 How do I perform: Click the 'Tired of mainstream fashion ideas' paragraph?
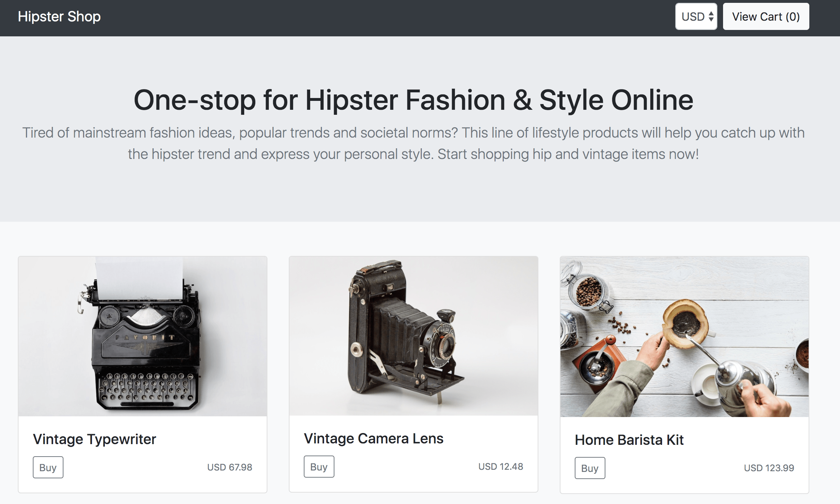pos(414,143)
